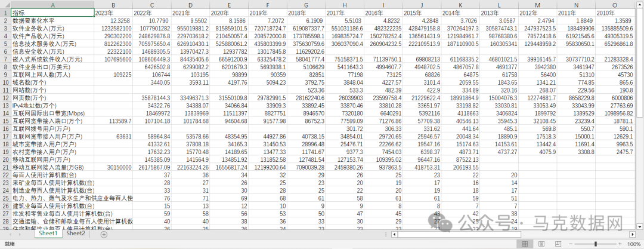Select cell IPv4地址数(万个)
Viewport: 644px width, 249px height.
[52, 105]
